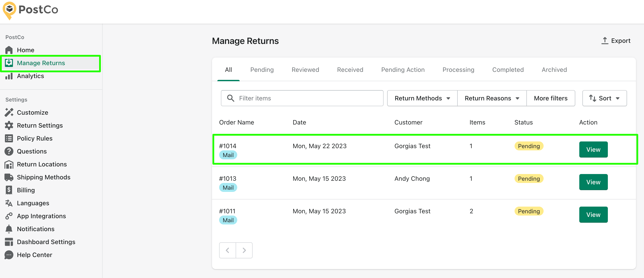
Task: Click the Customize magic wand icon
Action: coord(9,112)
